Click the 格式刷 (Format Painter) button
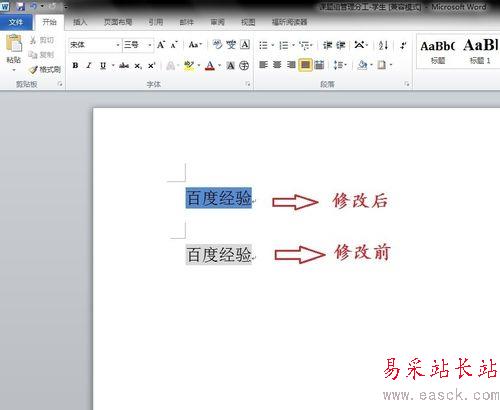 (45, 70)
